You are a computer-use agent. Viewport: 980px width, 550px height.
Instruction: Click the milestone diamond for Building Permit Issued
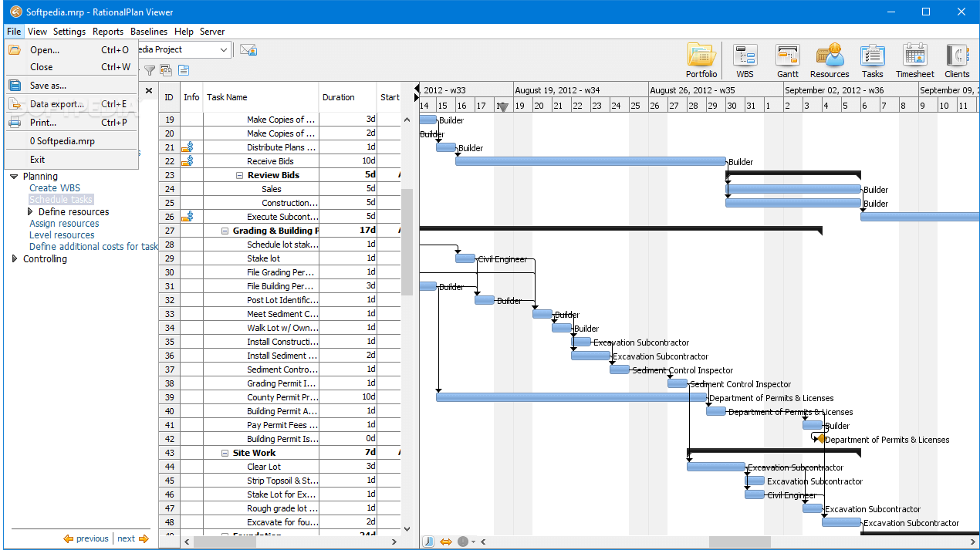(821, 439)
